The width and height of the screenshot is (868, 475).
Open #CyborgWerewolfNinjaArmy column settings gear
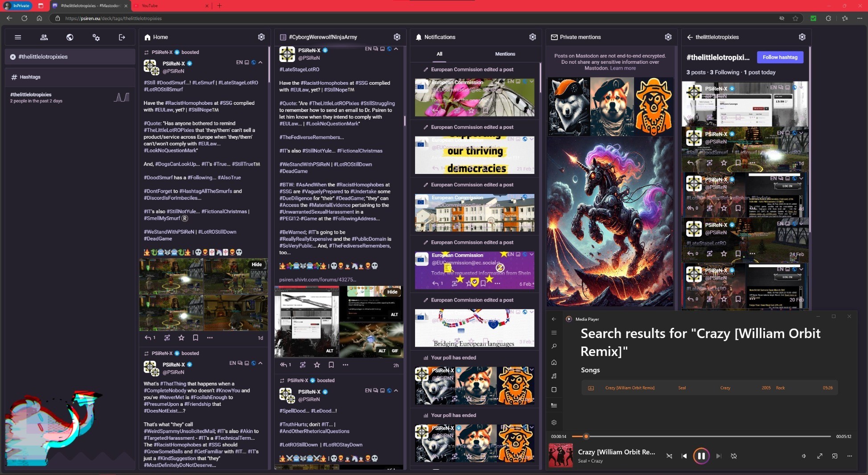tap(397, 37)
